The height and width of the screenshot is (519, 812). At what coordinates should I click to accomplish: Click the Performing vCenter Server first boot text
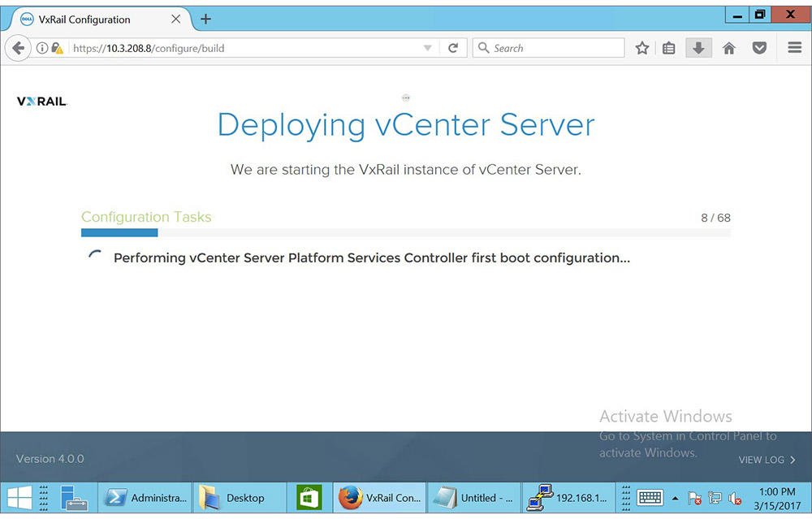(372, 258)
